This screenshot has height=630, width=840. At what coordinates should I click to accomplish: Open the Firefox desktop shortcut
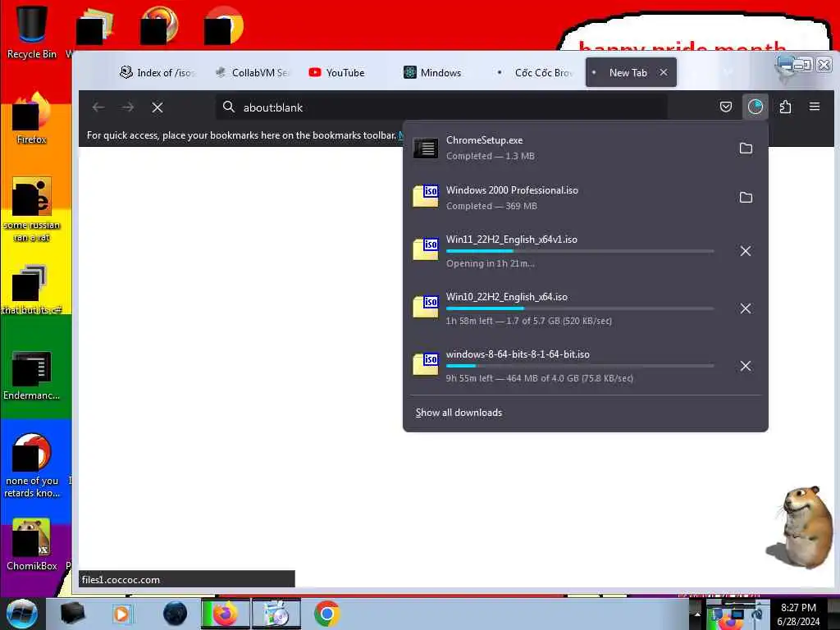(x=31, y=118)
